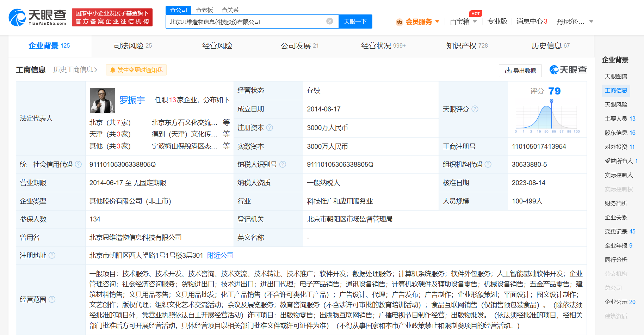Open the 公司发展 tab
Image resolution: width=644 pixels, height=335 pixels.
click(300, 46)
